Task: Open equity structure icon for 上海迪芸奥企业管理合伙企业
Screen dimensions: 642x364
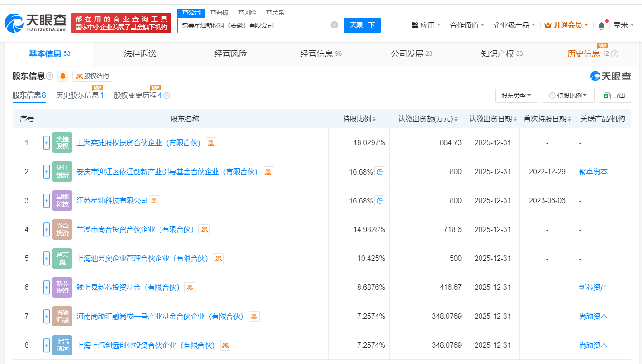Action: click(x=218, y=259)
